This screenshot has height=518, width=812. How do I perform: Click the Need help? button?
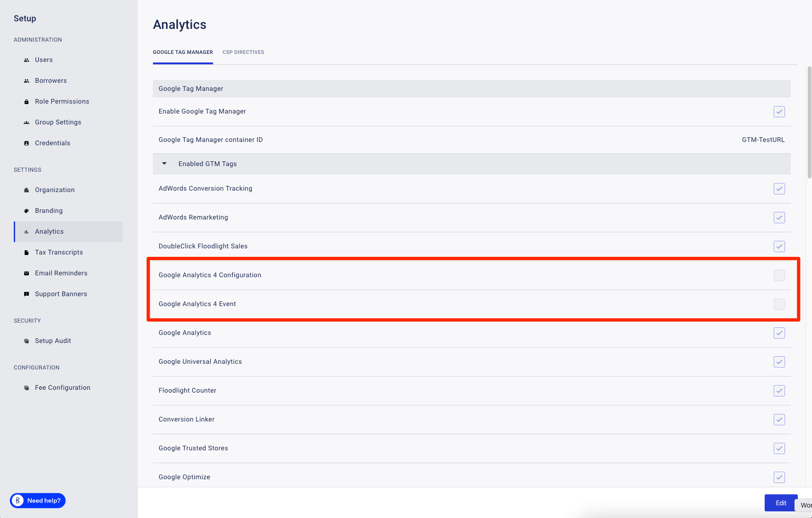[x=38, y=500]
